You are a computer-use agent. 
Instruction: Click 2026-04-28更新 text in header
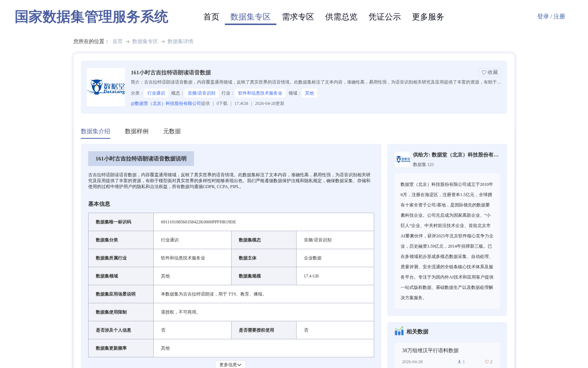(x=270, y=103)
